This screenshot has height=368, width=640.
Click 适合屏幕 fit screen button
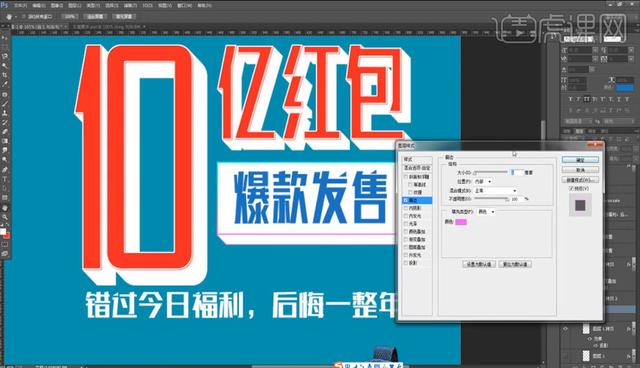click(95, 17)
